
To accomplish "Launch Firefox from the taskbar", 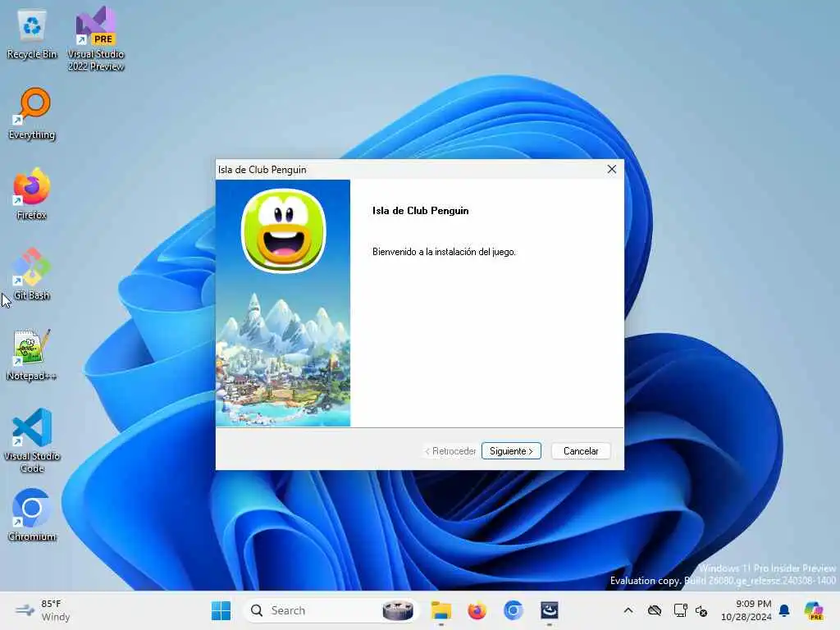I will [x=477, y=610].
